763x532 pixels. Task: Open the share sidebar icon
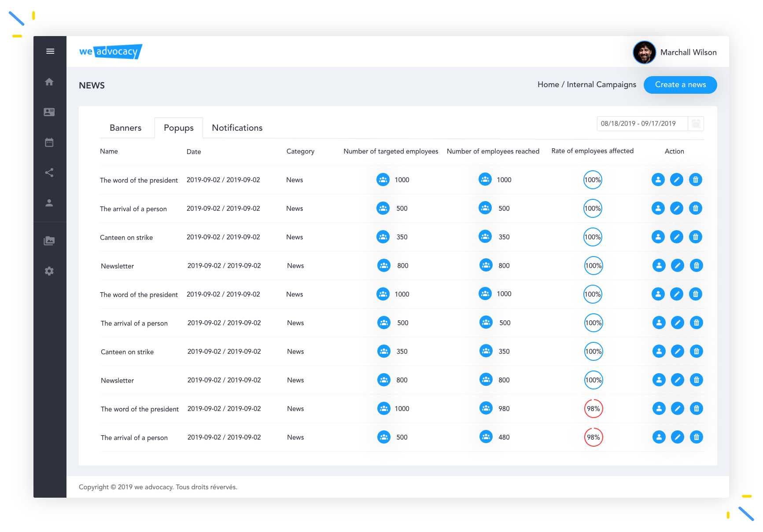[x=49, y=172]
